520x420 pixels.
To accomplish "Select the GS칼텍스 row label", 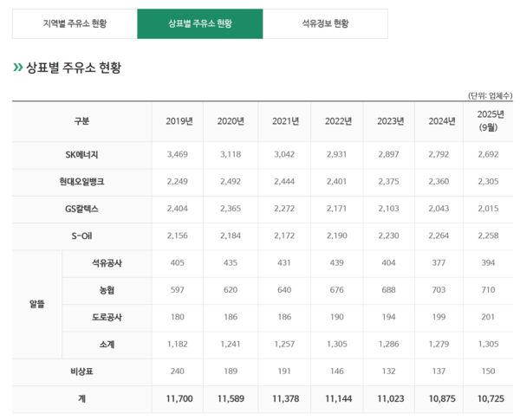I will [x=81, y=209].
